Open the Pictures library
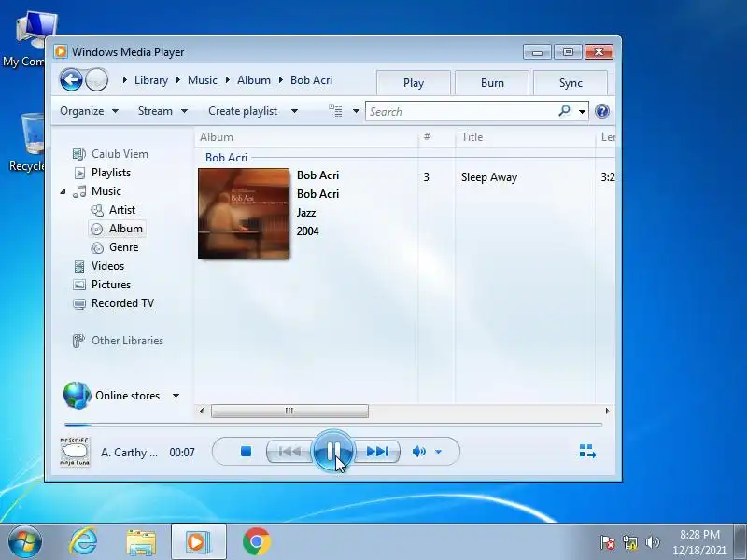 pos(110,285)
